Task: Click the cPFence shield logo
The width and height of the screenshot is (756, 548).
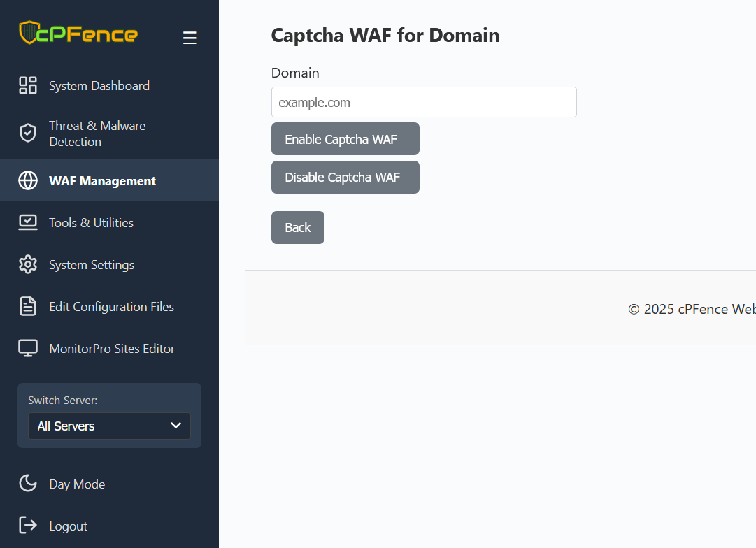Action: [28, 33]
